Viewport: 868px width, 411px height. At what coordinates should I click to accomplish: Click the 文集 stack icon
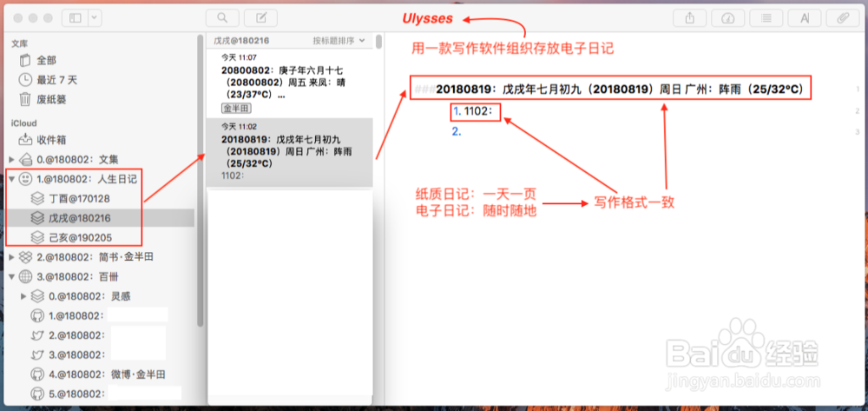click(x=25, y=160)
